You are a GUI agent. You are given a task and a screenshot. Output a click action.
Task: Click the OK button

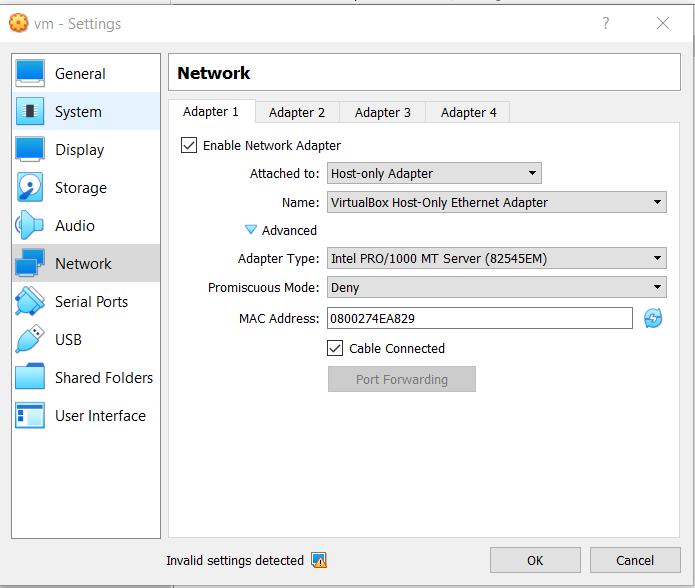tap(535, 561)
